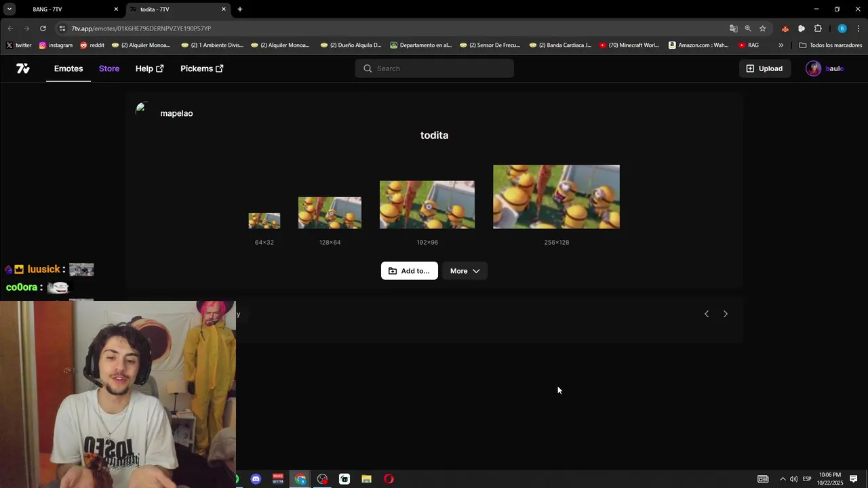Image resolution: width=868 pixels, height=488 pixels.
Task: Open Opera from the taskbar
Action: 389,479
